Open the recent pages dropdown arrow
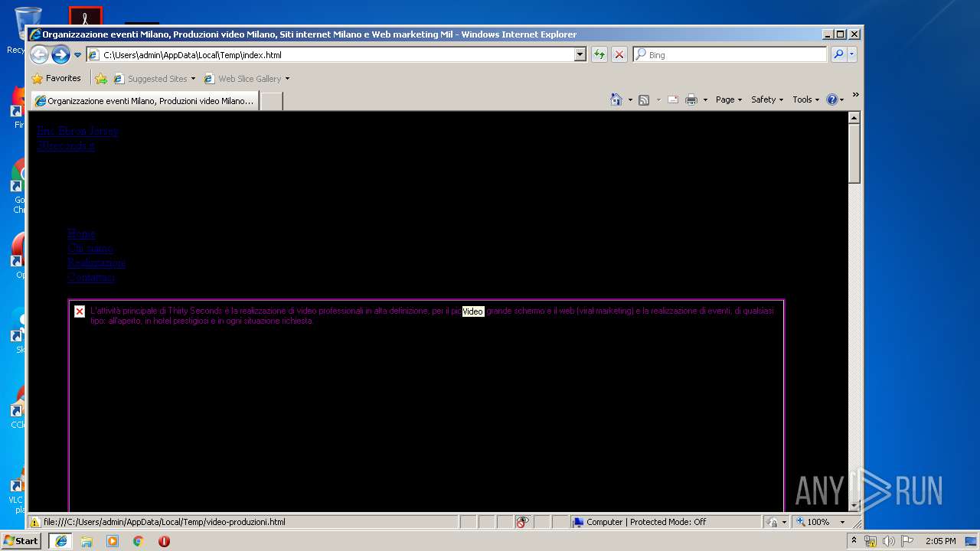The image size is (980, 551). (x=77, y=55)
